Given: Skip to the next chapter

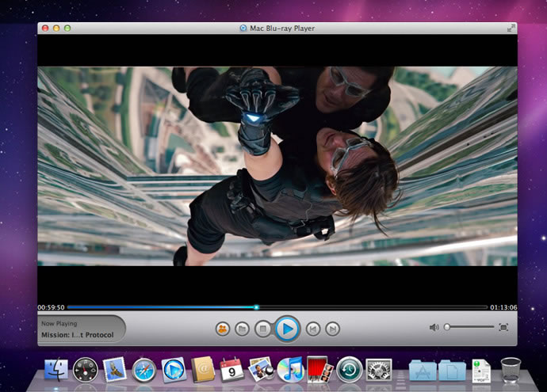Looking at the screenshot, I should 333,329.
